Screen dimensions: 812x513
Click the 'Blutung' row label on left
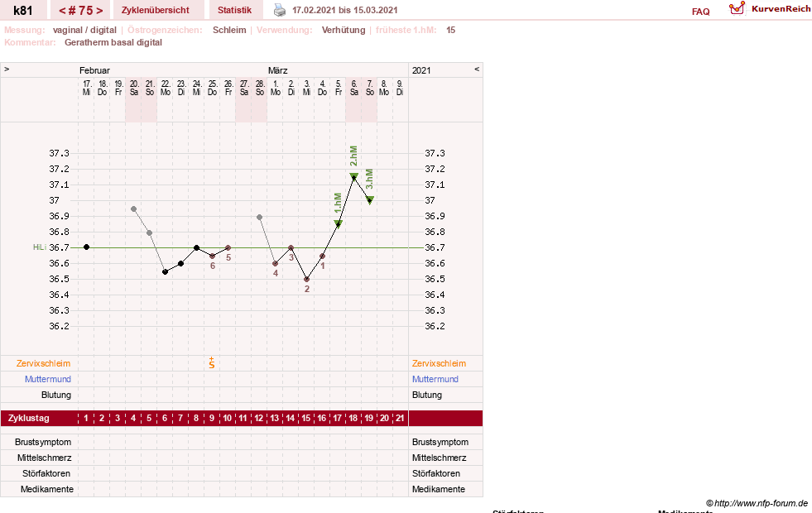pos(56,395)
